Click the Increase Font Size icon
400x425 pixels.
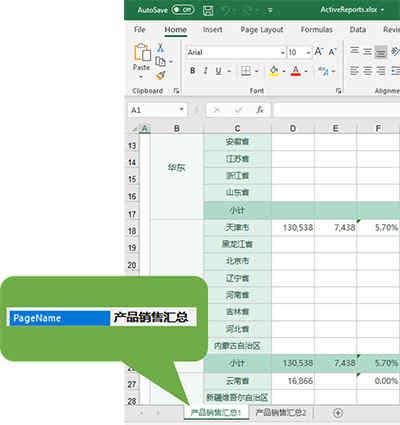(x=319, y=52)
